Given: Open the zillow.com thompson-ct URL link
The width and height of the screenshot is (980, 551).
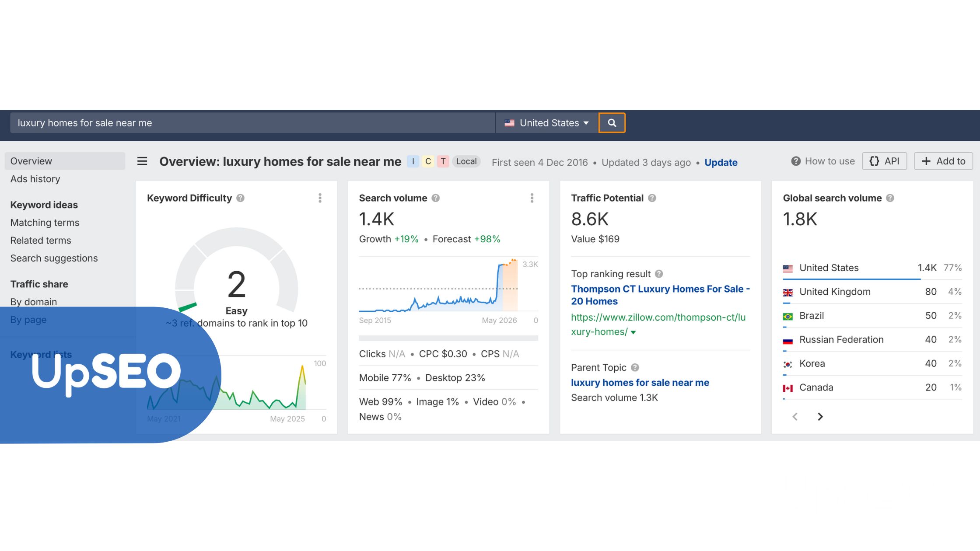Looking at the screenshot, I should (x=658, y=324).
